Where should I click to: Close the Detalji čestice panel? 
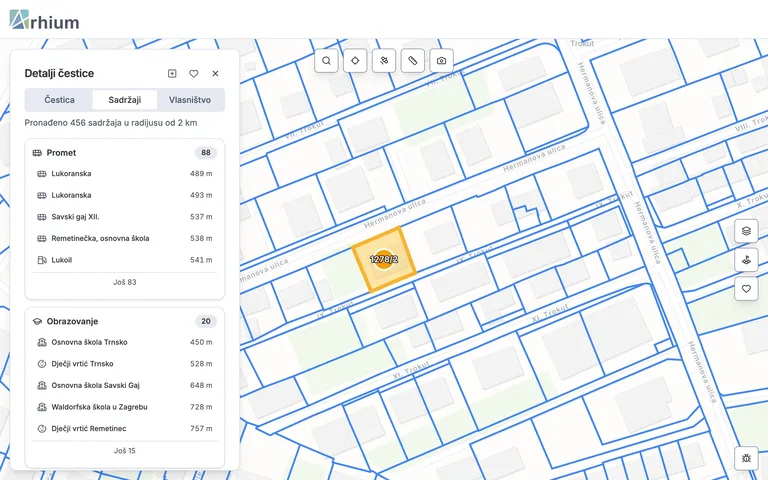click(x=215, y=73)
